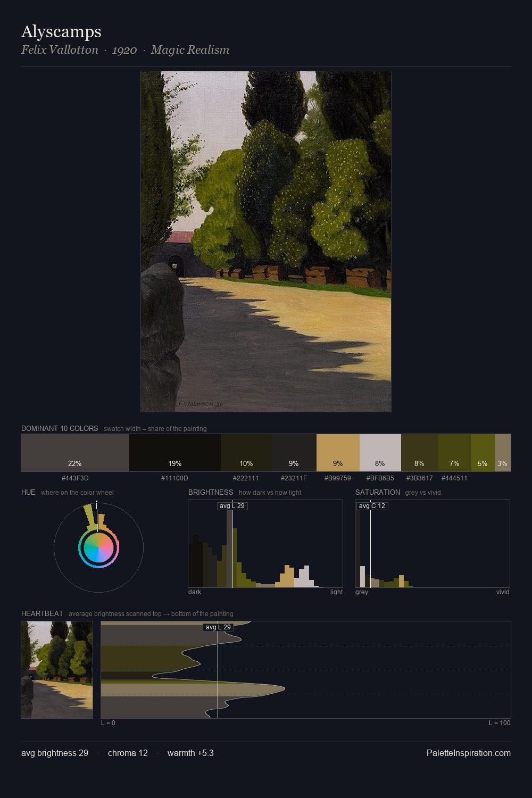Select the 5% olive green swatch
Viewport: 532px width, 798px height.
[483, 453]
